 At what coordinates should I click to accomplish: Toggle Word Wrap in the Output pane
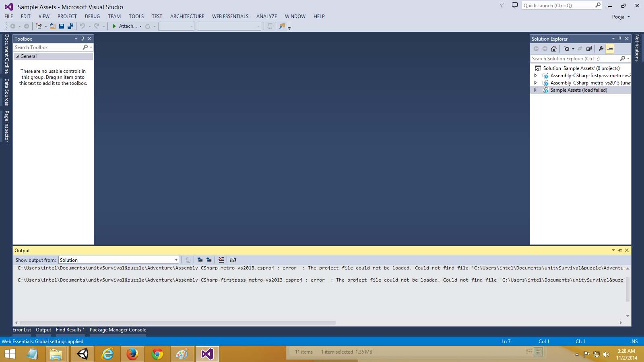click(x=232, y=260)
